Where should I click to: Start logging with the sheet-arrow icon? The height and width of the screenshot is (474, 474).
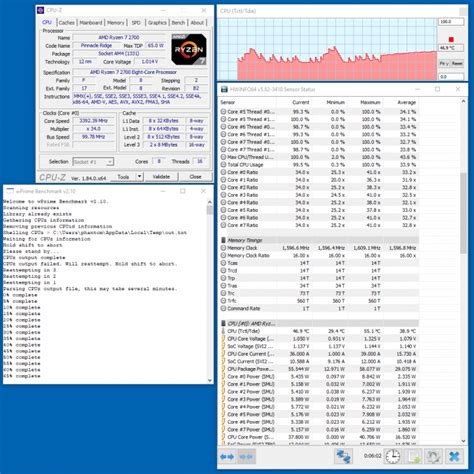[413, 457]
